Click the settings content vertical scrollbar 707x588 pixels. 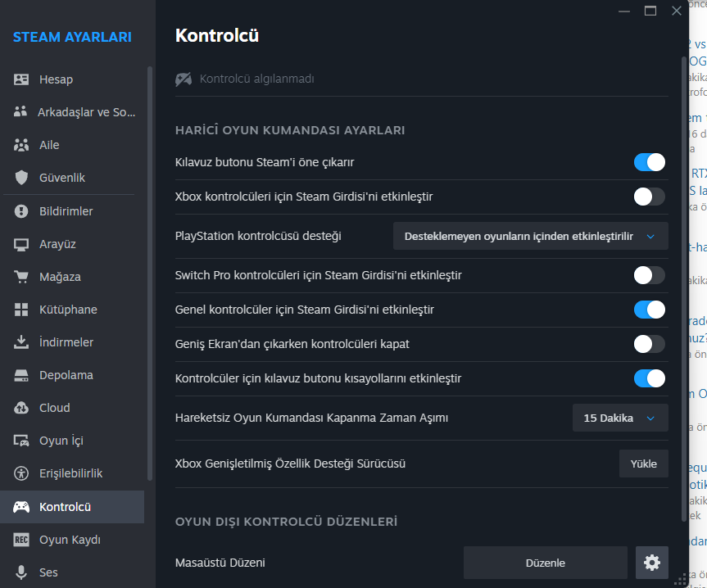coord(684,288)
